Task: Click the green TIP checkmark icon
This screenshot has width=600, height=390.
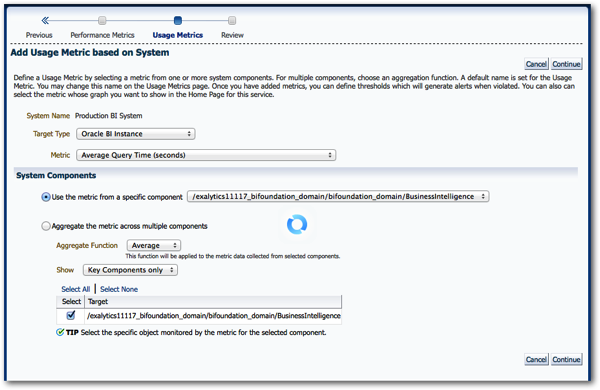Action: [60, 332]
